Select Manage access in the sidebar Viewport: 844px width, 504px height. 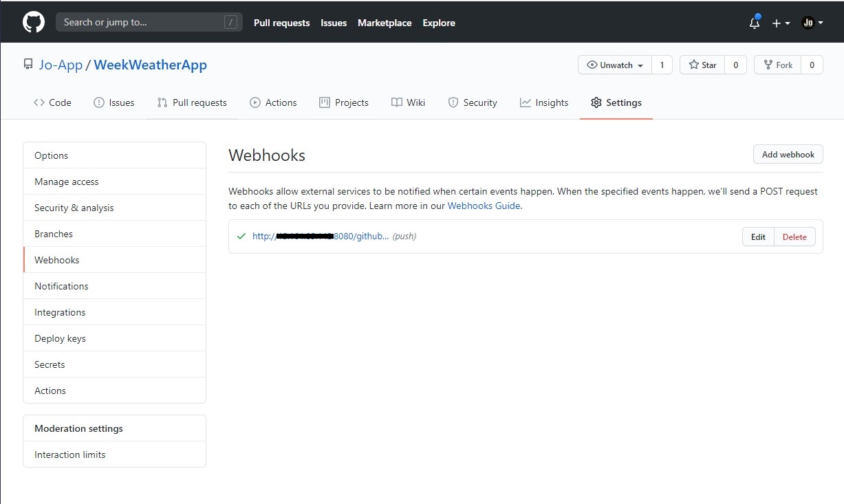(114, 182)
